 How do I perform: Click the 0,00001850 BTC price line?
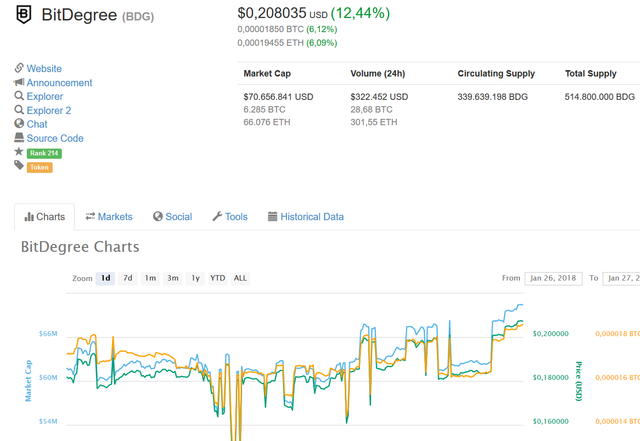[287, 29]
